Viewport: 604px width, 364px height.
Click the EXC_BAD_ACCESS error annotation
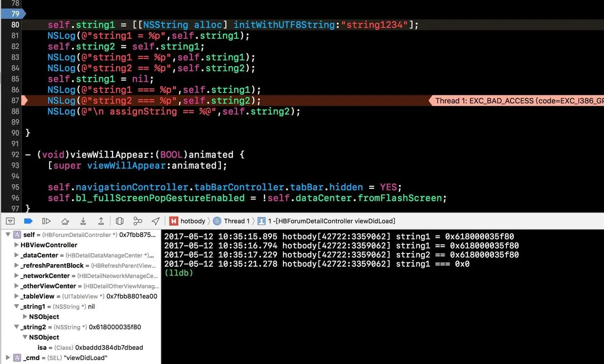516,101
